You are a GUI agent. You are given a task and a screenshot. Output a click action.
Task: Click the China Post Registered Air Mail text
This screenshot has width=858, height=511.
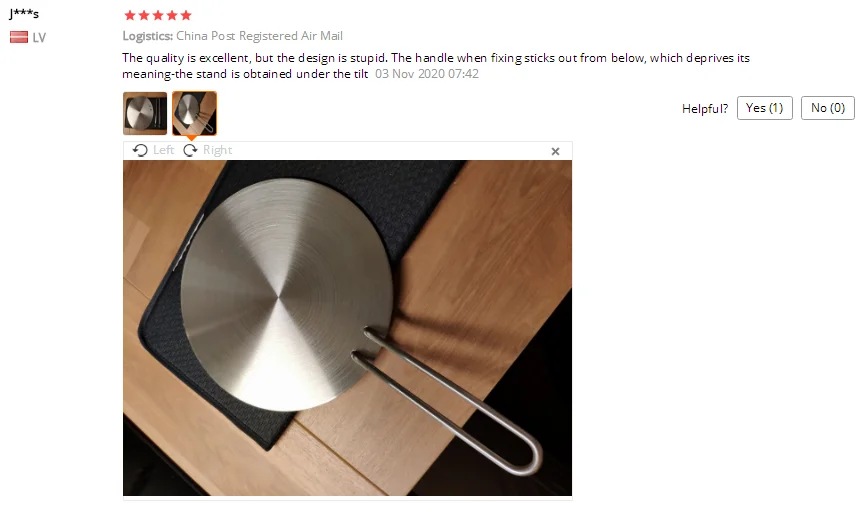click(259, 36)
